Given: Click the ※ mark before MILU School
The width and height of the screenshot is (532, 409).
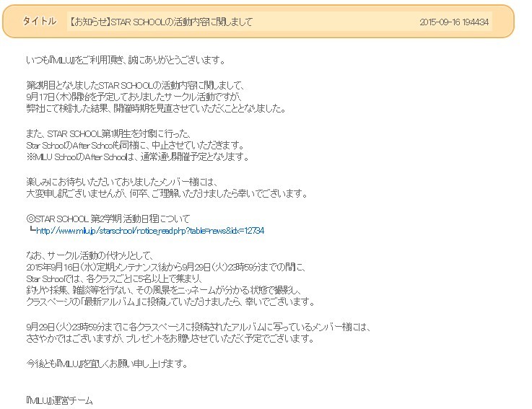Looking at the screenshot, I should coord(30,157).
